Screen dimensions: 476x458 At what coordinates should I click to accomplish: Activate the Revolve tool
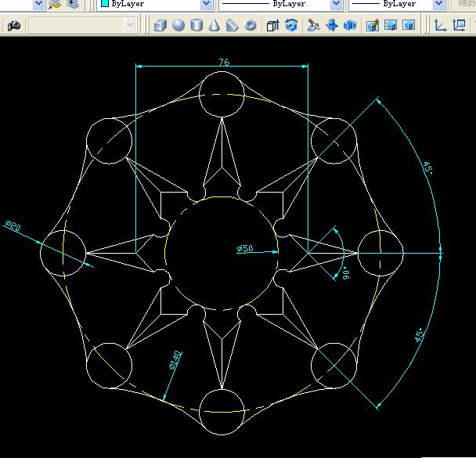click(291, 25)
